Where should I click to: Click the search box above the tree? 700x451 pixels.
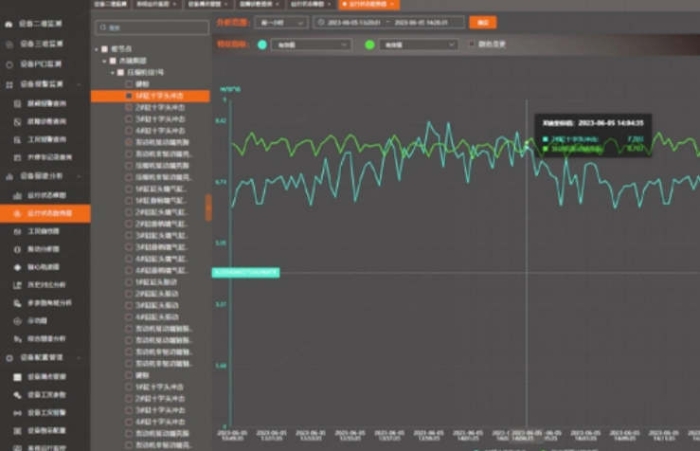[152, 29]
